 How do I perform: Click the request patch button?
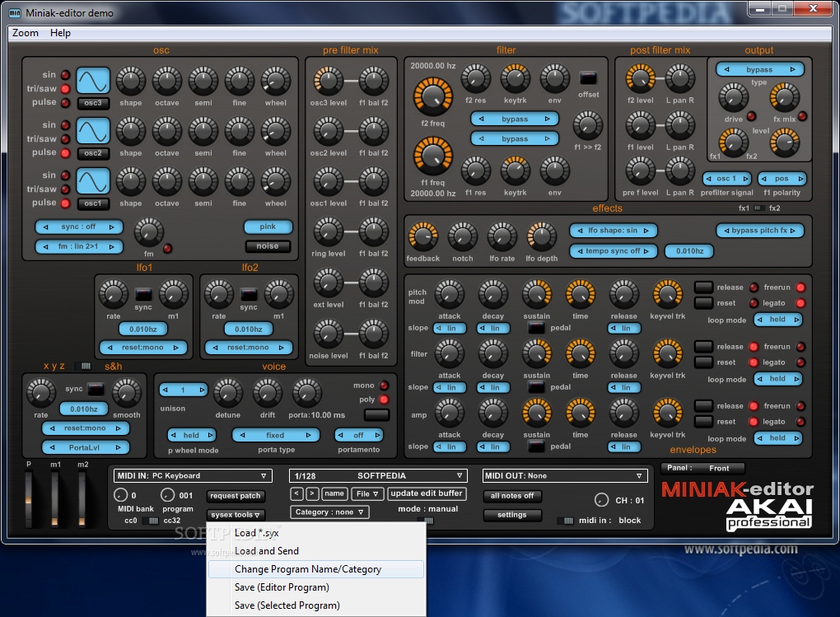point(236,497)
